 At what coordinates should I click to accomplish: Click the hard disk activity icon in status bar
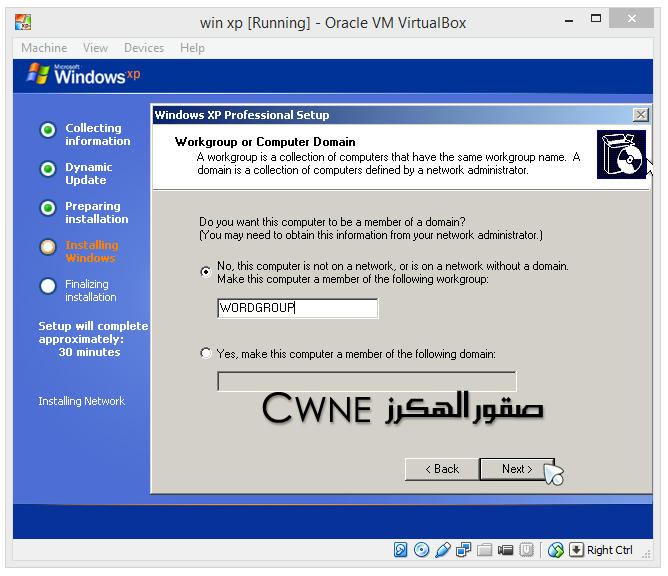pyautogui.click(x=400, y=550)
